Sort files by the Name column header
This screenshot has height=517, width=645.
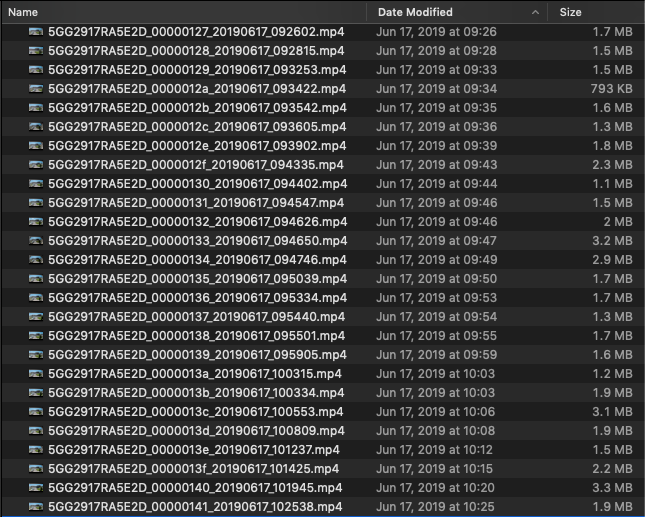[x=23, y=12]
